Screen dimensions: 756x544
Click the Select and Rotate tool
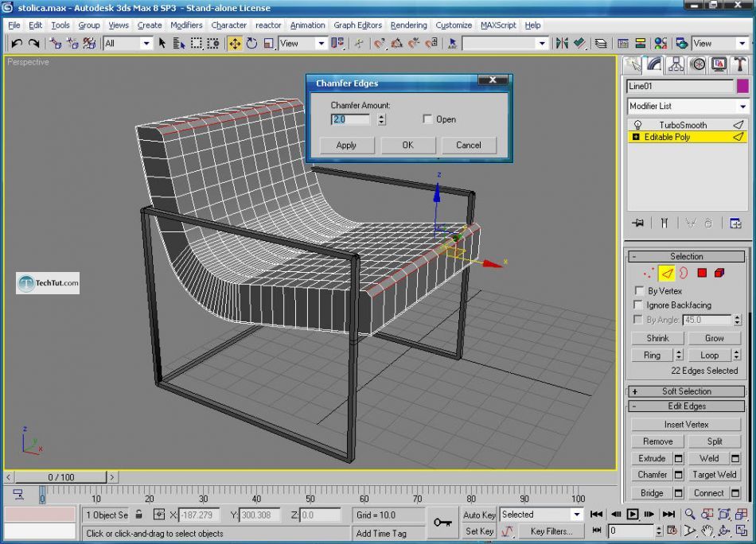click(251, 43)
